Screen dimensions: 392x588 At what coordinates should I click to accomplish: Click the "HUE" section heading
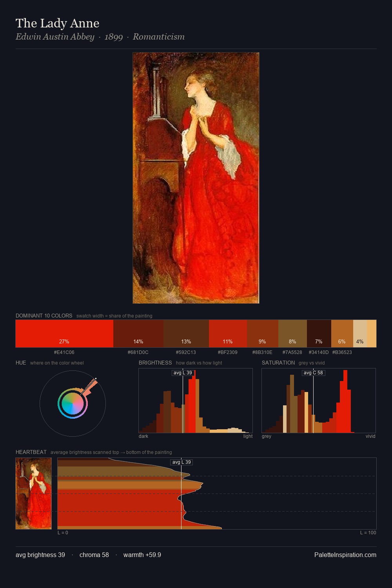coord(21,363)
